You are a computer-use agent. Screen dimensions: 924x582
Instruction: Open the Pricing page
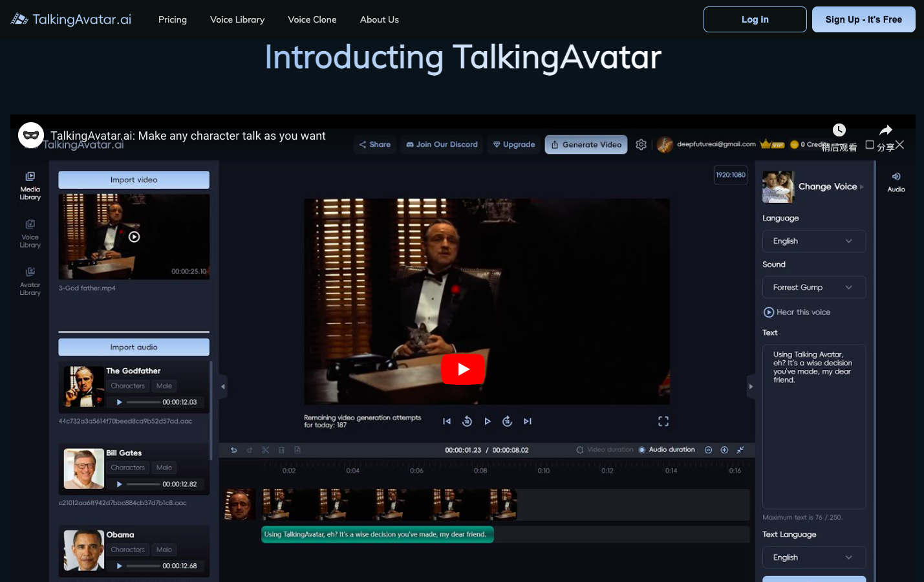173,19
